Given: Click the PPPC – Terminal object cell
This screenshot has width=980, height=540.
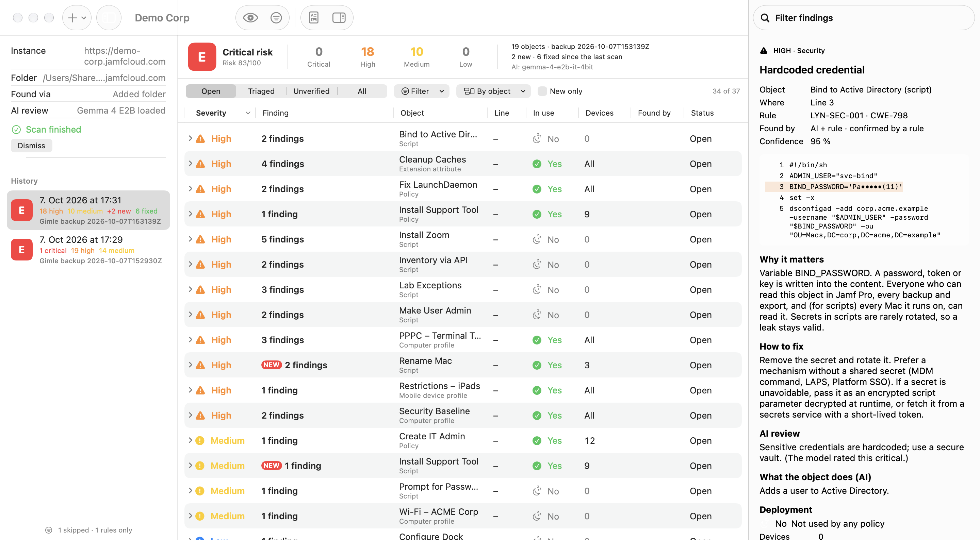Looking at the screenshot, I should [x=440, y=340].
